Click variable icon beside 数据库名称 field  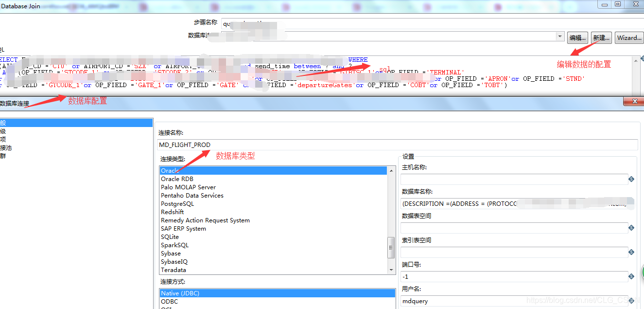(631, 204)
